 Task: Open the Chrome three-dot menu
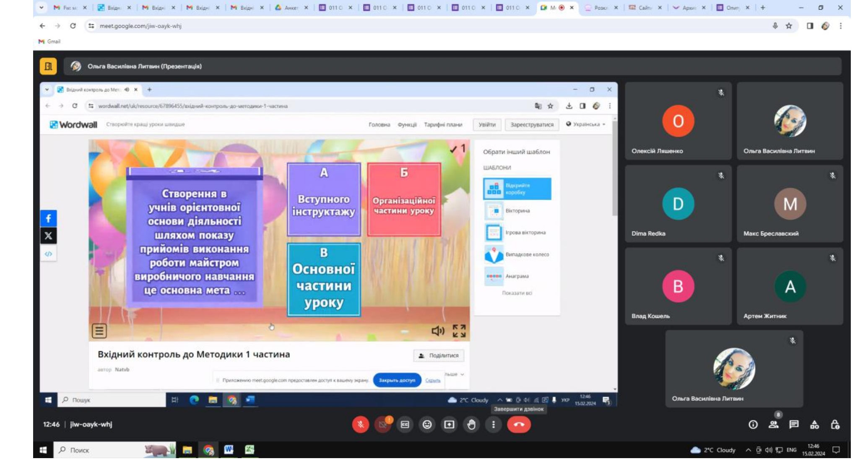click(x=841, y=26)
